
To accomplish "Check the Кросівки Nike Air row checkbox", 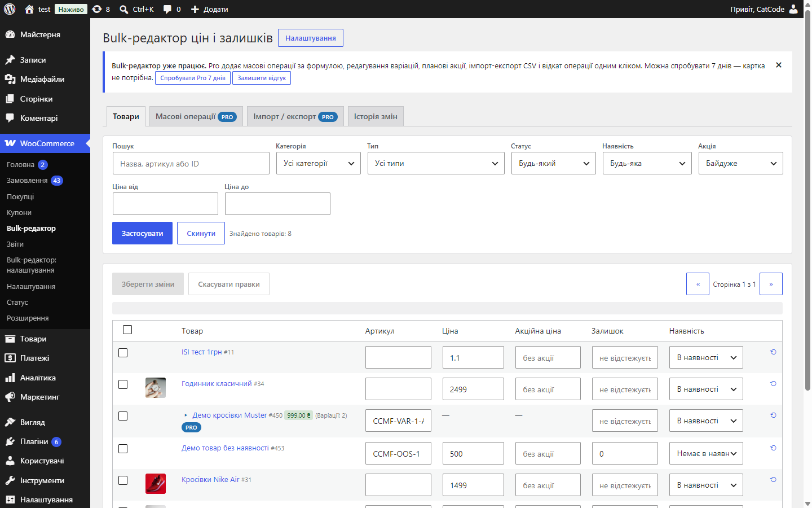I will [x=123, y=480].
